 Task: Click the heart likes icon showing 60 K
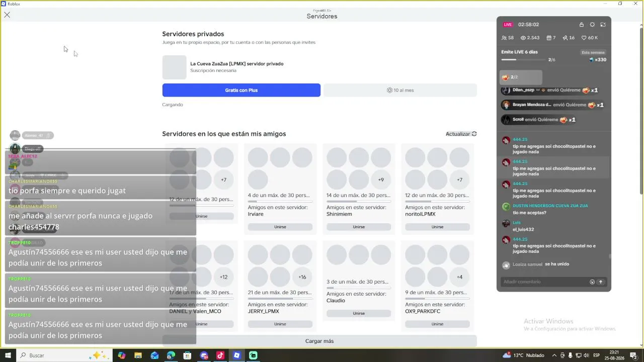[584, 38]
